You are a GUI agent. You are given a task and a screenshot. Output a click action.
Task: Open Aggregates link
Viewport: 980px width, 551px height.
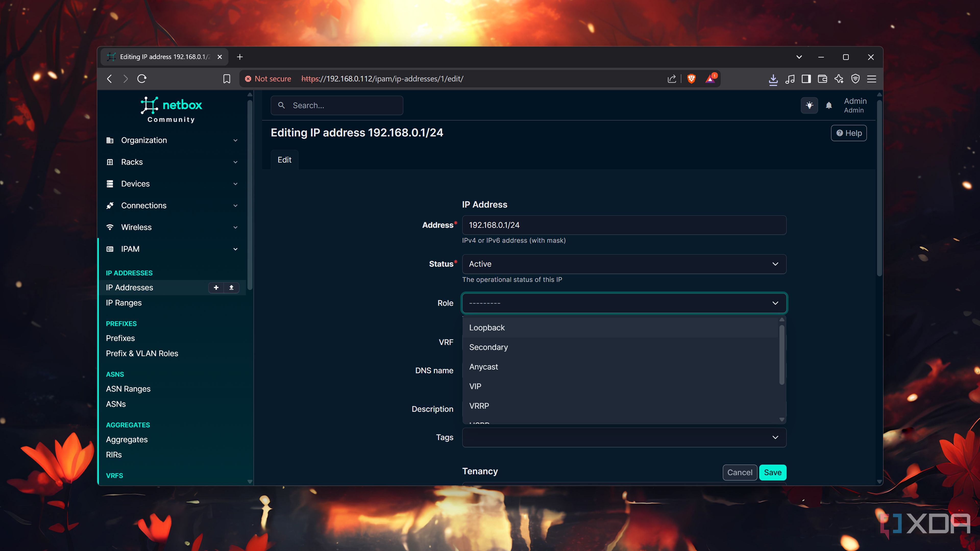click(127, 439)
